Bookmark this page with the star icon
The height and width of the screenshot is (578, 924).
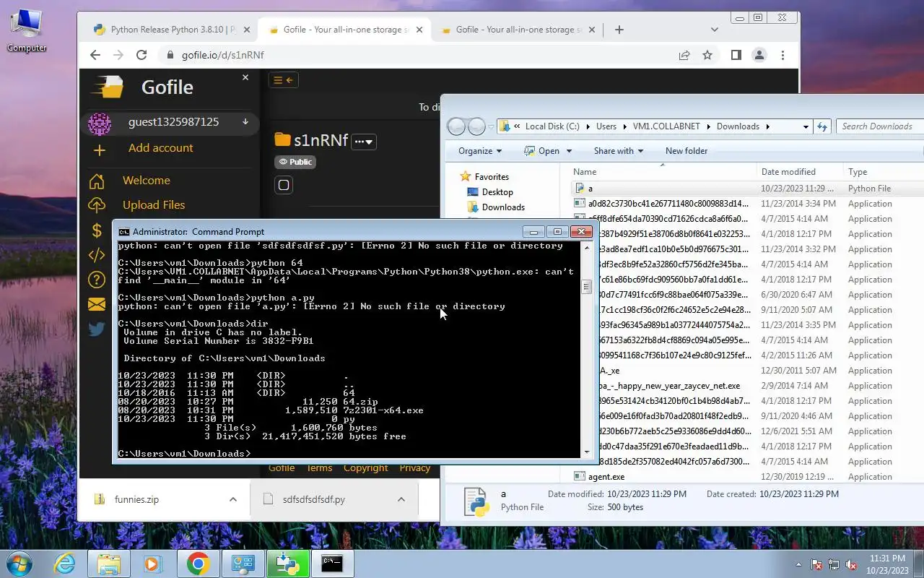707,55
